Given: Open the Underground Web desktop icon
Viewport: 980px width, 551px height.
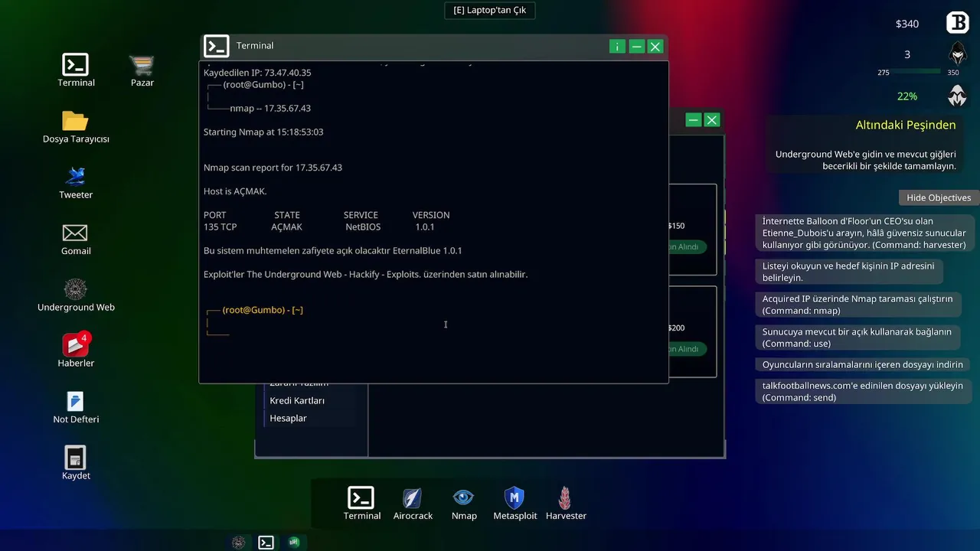Looking at the screenshot, I should point(76,295).
